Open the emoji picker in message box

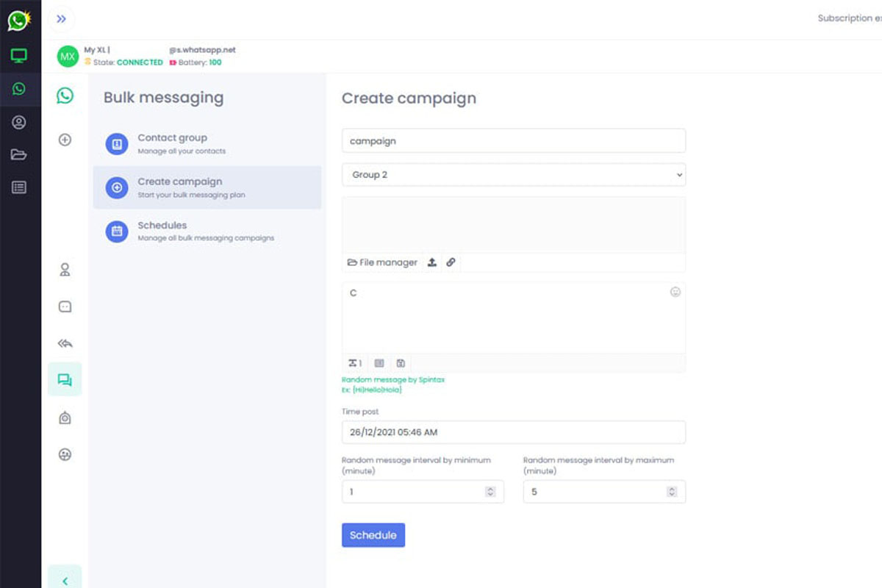click(675, 292)
